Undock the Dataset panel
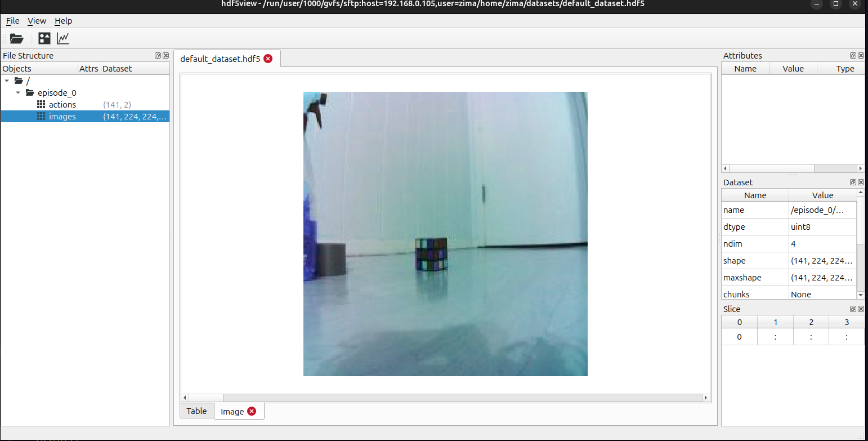This screenshot has height=441, width=868. [x=853, y=182]
